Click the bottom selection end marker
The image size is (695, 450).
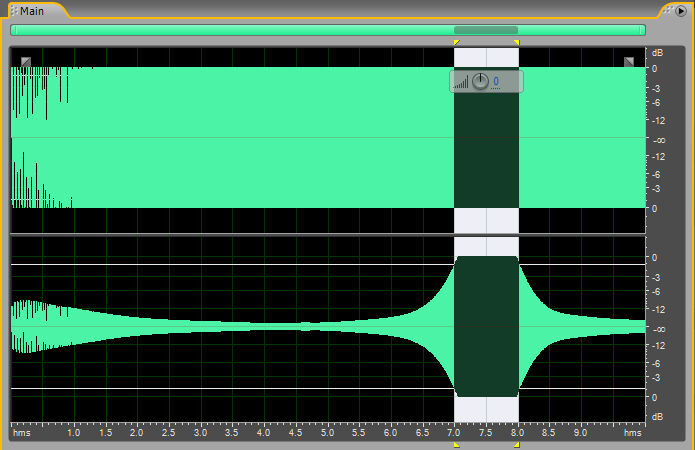click(x=517, y=445)
